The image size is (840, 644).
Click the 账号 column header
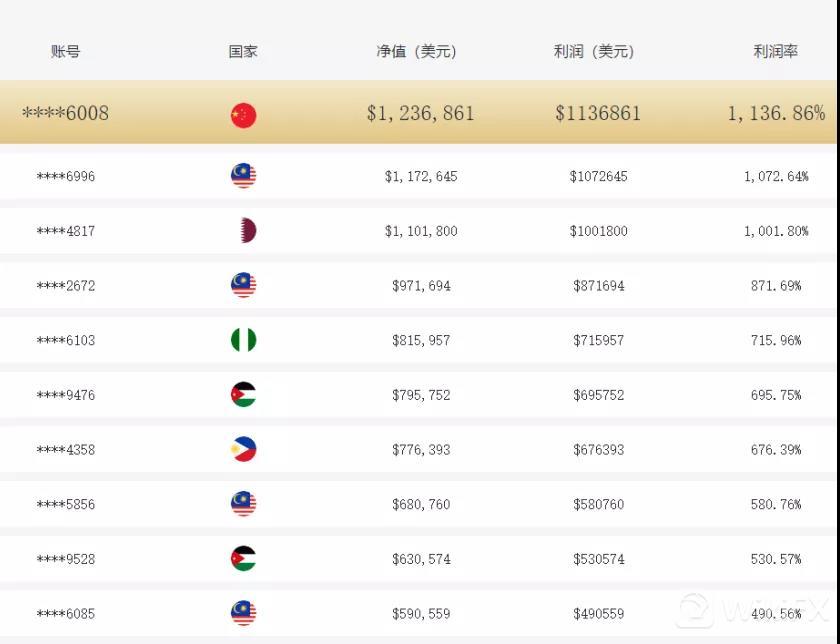coord(65,51)
